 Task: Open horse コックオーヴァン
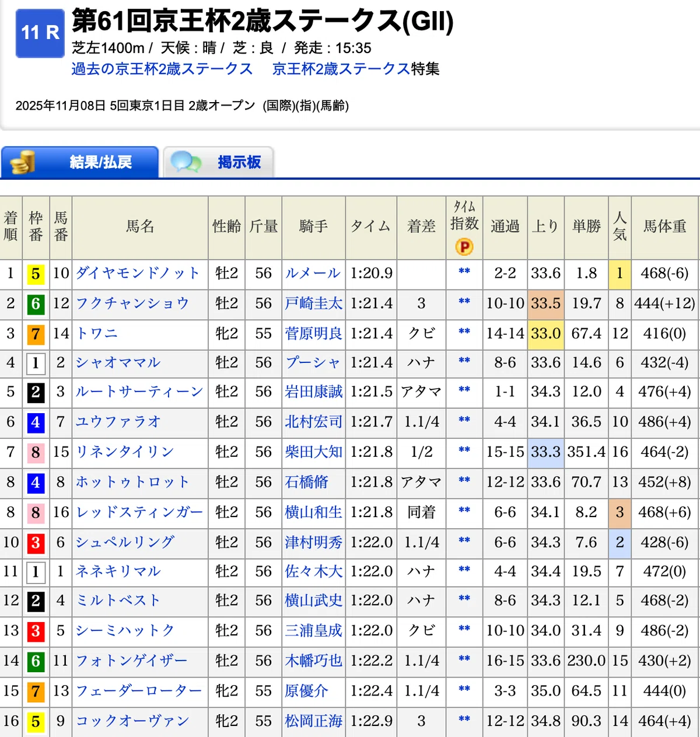[132, 721]
